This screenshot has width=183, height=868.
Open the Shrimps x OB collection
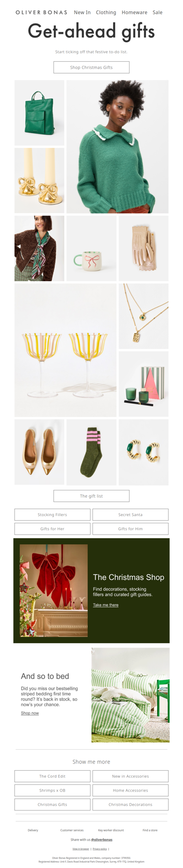point(52,790)
